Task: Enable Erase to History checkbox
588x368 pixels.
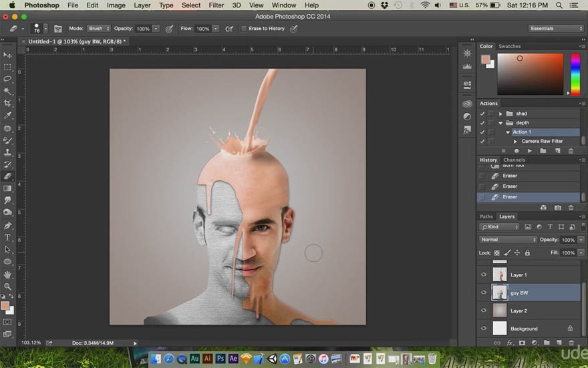Action: [244, 29]
